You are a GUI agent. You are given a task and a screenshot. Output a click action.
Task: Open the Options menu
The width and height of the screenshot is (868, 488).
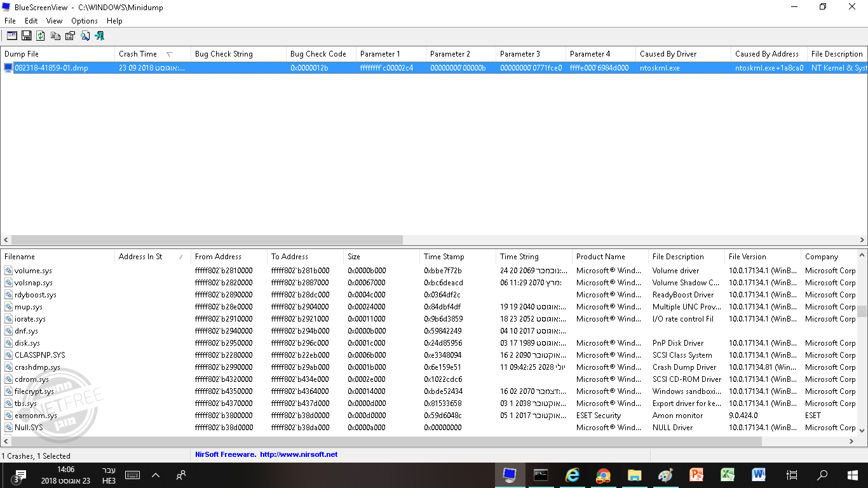[85, 21]
